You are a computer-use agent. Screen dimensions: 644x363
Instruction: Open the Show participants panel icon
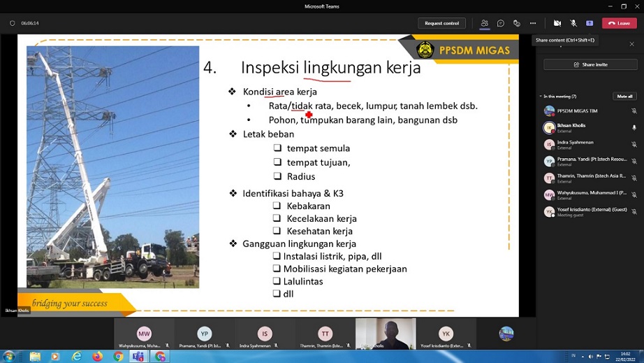click(x=485, y=24)
